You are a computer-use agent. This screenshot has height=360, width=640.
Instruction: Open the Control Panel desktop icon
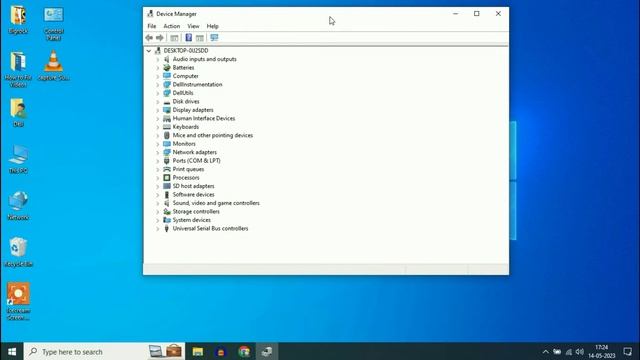(x=53, y=23)
